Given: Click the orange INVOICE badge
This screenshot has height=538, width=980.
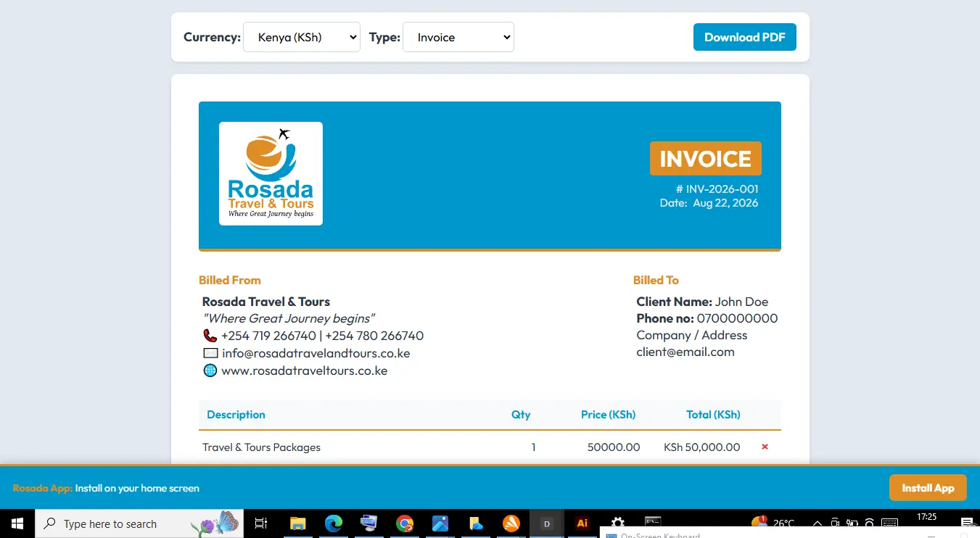Looking at the screenshot, I should 705,158.
